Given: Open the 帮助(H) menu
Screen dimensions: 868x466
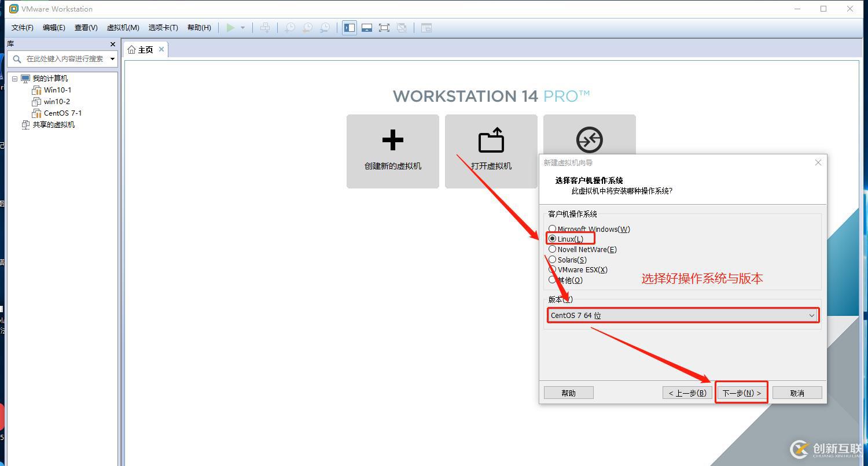Looking at the screenshot, I should click(x=199, y=28).
